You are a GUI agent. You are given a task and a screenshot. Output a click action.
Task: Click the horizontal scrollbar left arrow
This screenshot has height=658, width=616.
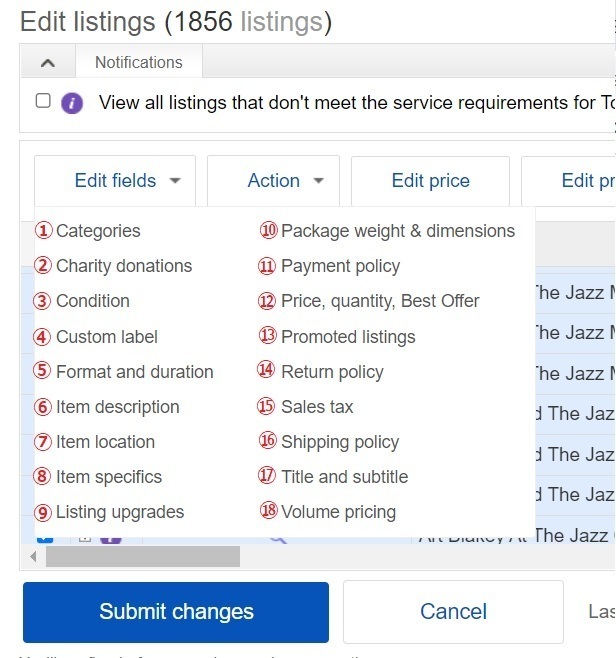[x=35, y=556]
